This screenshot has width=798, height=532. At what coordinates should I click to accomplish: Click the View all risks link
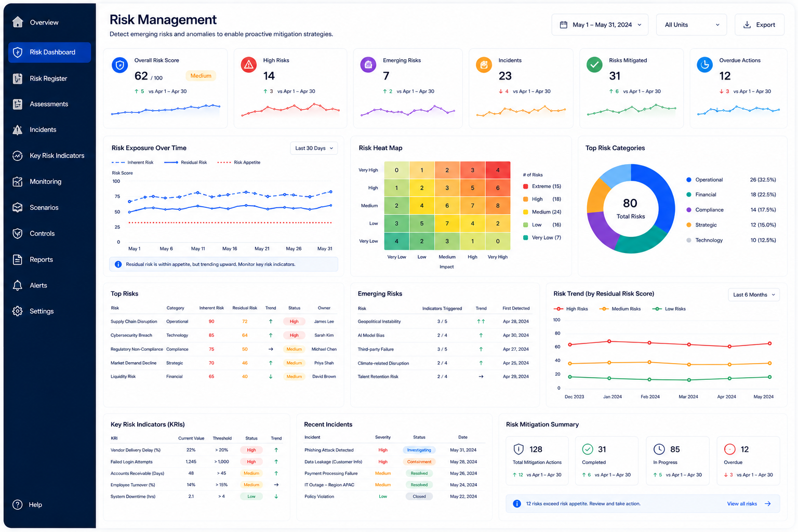tap(742, 504)
